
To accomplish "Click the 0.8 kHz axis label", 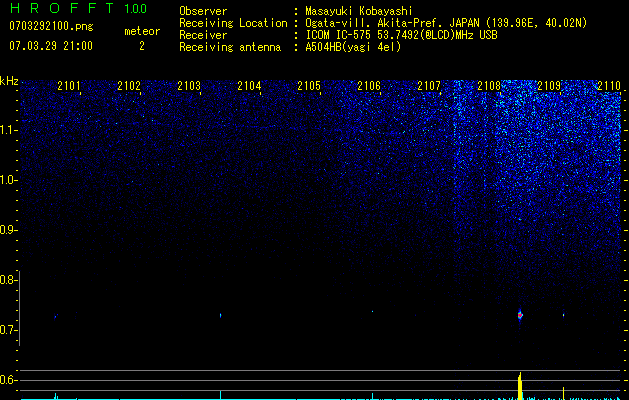I will 7,280.
